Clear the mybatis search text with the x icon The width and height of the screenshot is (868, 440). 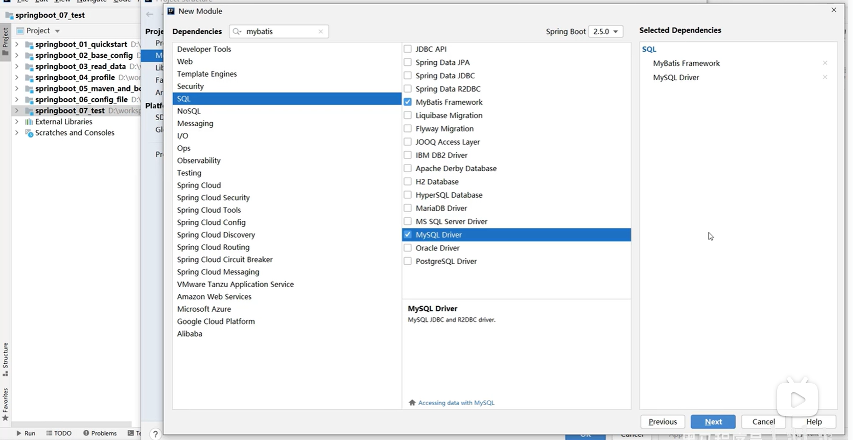point(321,32)
